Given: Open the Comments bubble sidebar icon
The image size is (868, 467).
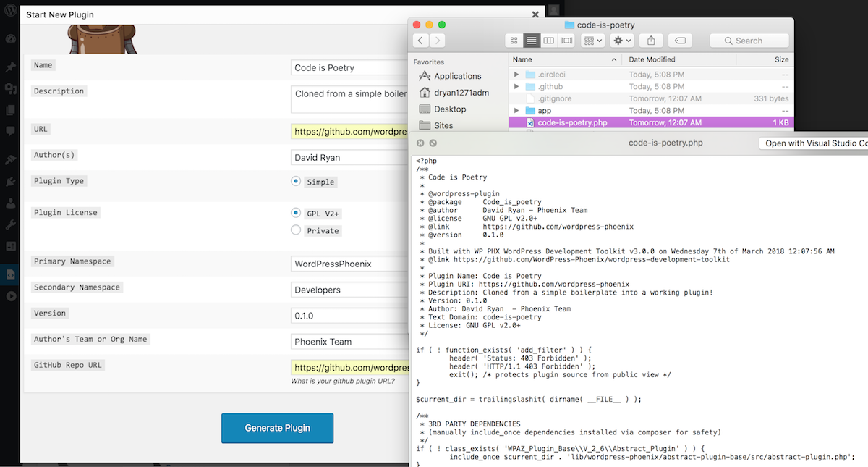Looking at the screenshot, I should (10, 132).
